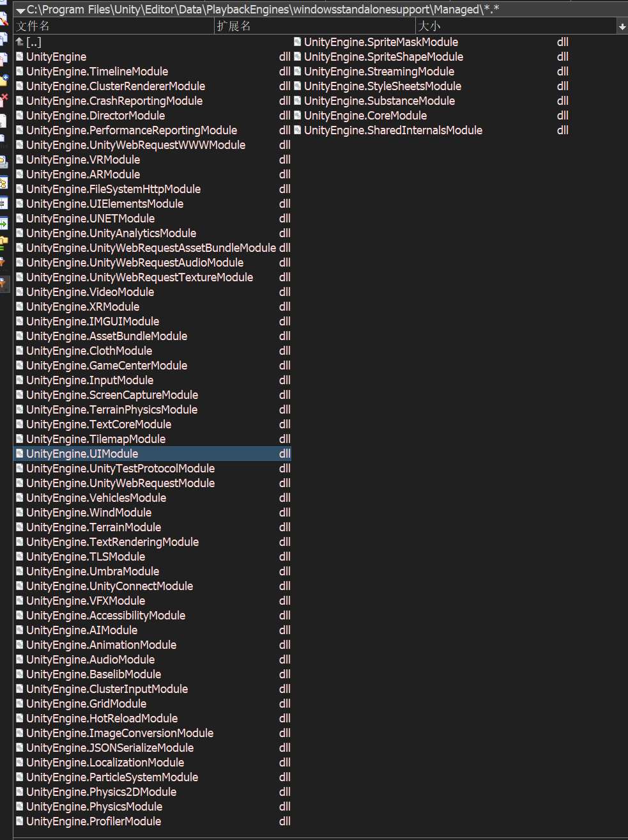The image size is (628, 840).
Task: Click the sort direction arrow beside 大小
Action: pyautogui.click(x=622, y=27)
